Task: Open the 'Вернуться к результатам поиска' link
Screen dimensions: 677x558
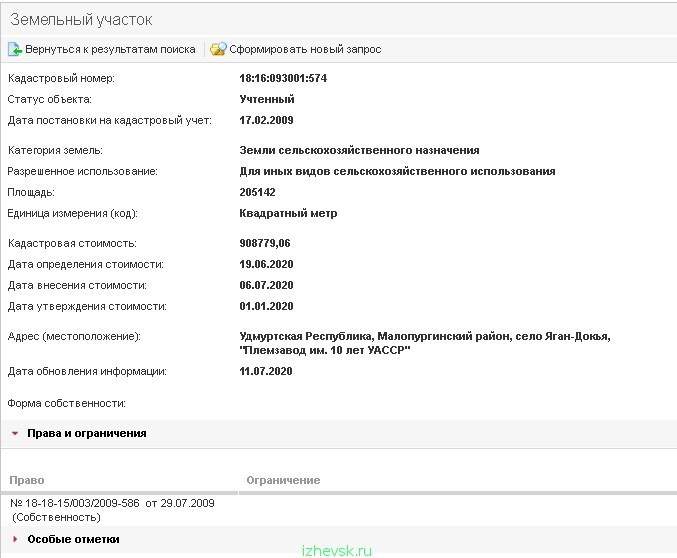Action: coord(110,49)
